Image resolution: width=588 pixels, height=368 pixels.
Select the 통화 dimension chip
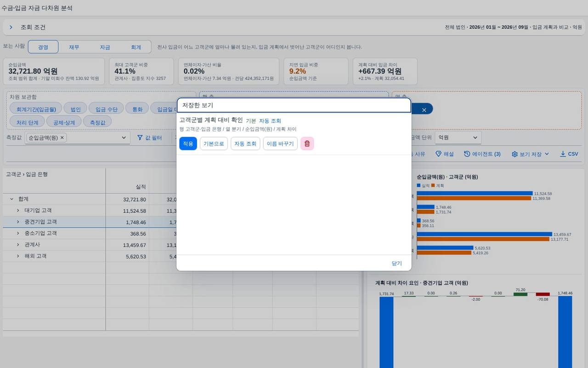[137, 109]
